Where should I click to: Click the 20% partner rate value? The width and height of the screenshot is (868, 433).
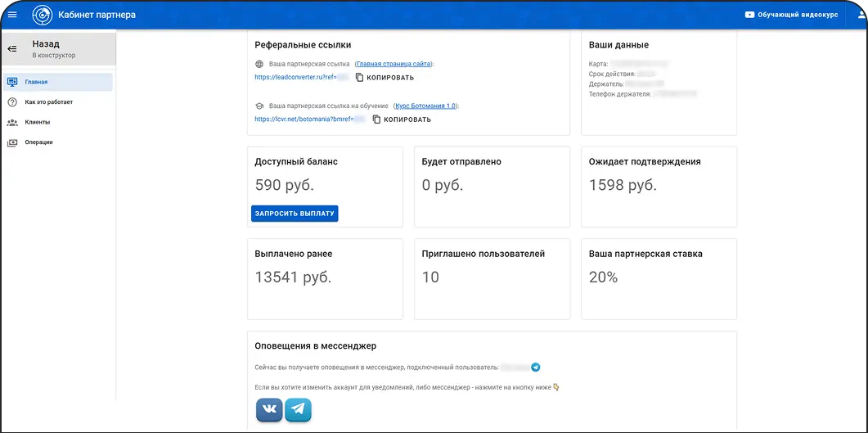pos(604,277)
